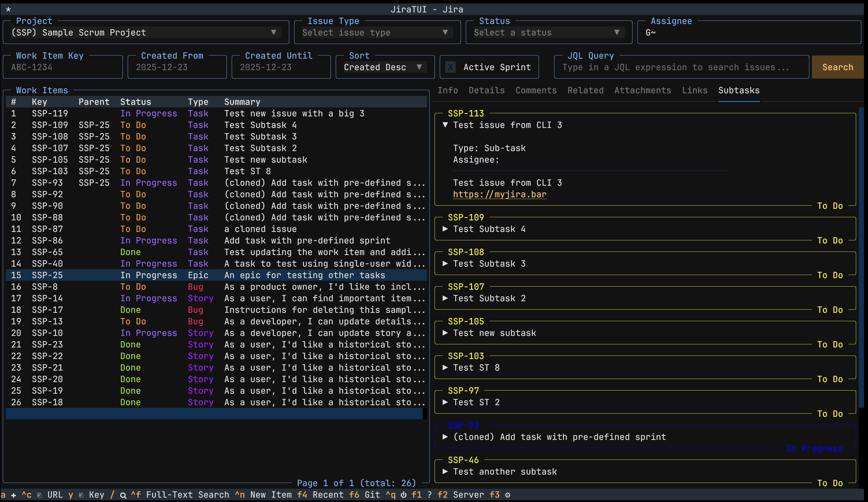The width and height of the screenshot is (868, 502).
Task: Select row SSP-13 Bug
Action: (216, 321)
